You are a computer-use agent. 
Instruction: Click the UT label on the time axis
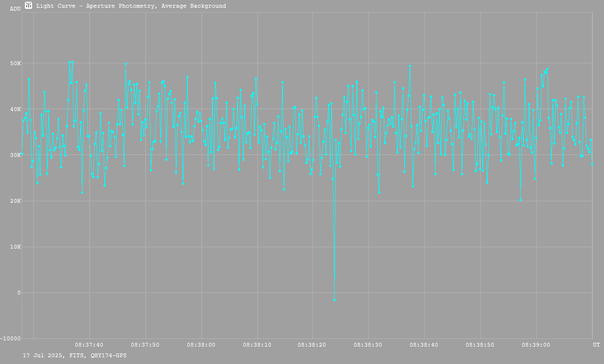click(596, 345)
